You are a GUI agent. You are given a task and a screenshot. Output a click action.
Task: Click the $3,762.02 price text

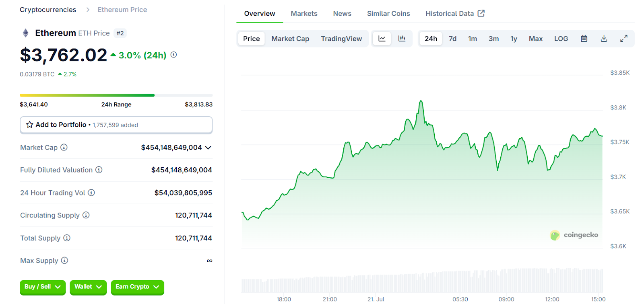click(64, 55)
